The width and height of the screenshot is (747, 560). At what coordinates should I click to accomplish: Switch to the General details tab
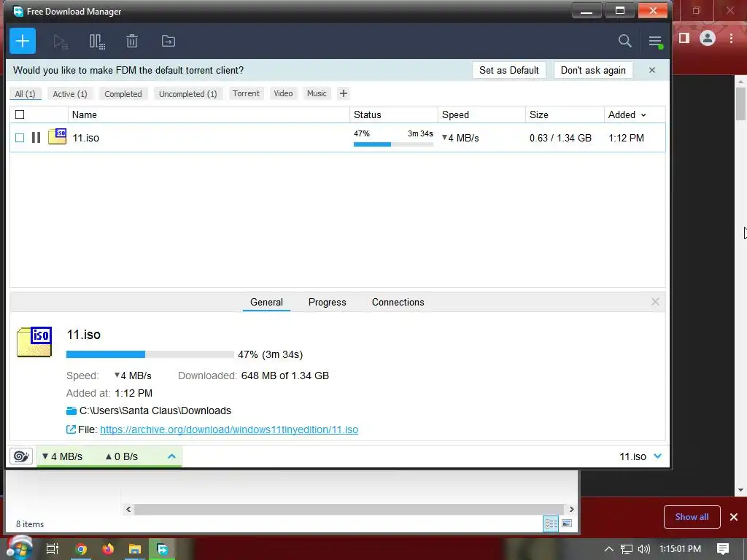[266, 302]
